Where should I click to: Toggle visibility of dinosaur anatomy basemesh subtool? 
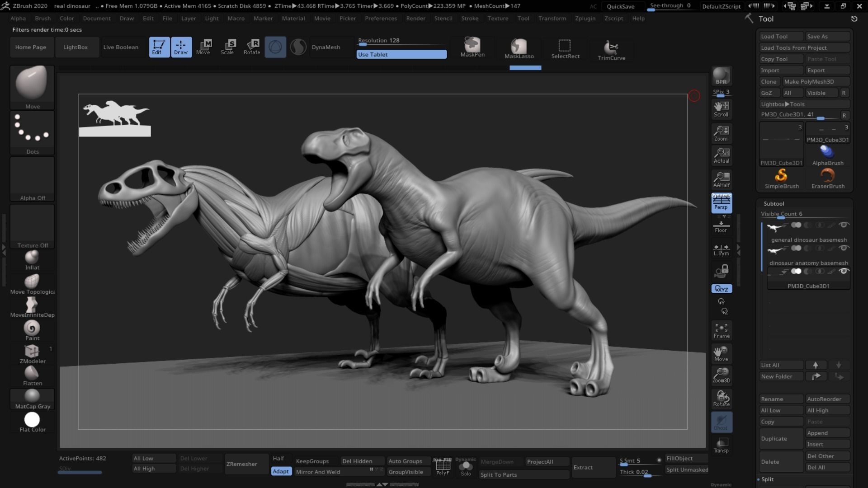point(844,248)
